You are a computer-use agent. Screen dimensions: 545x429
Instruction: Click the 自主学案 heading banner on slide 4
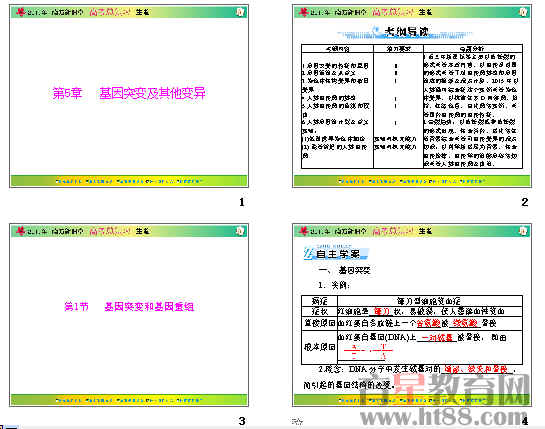click(x=336, y=253)
